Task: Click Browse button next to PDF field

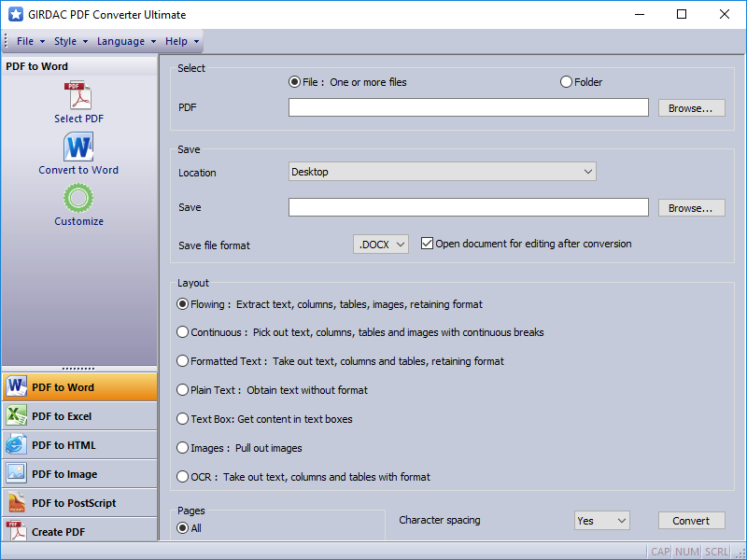Action: (x=692, y=108)
